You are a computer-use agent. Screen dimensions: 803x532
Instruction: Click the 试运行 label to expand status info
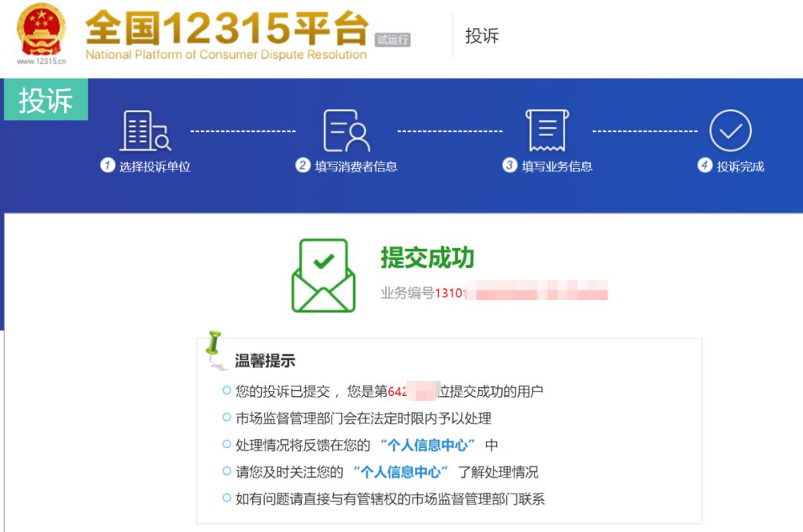[x=392, y=39]
